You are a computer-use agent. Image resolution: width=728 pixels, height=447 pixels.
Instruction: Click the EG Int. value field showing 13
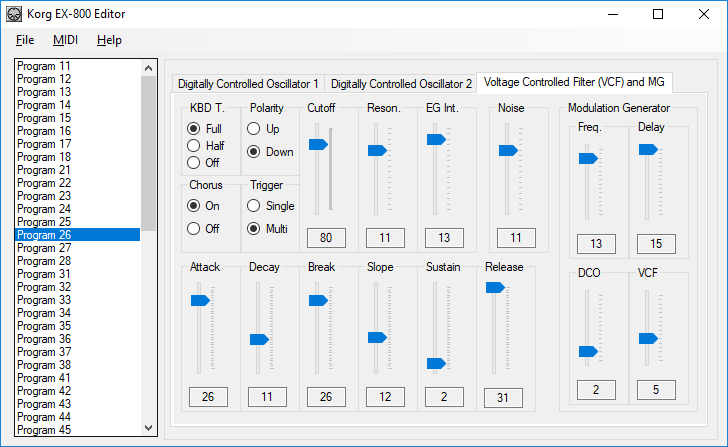tap(444, 238)
